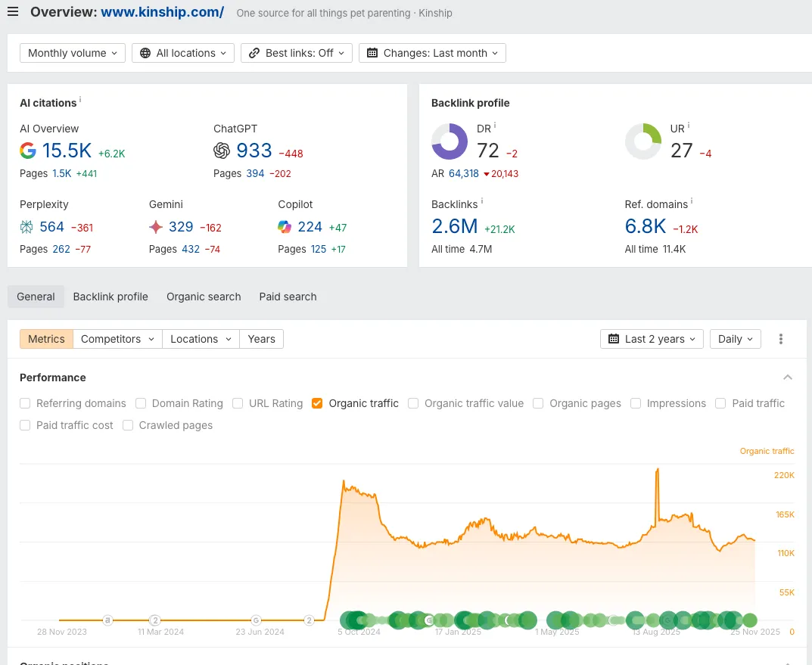The height and width of the screenshot is (665, 812).
Task: Click AI Overview Pages 1.5K
Action: (61, 173)
